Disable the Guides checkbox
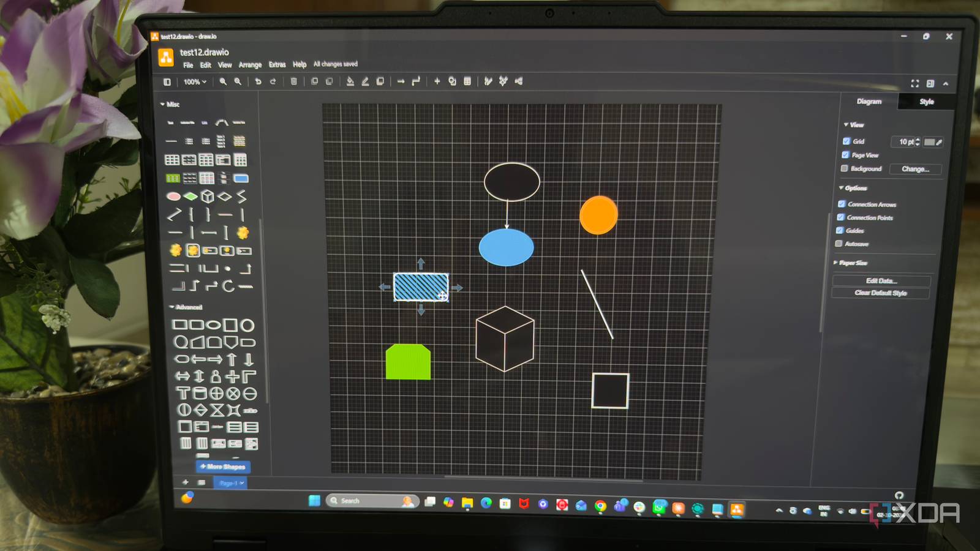The image size is (980, 551). 840,230
